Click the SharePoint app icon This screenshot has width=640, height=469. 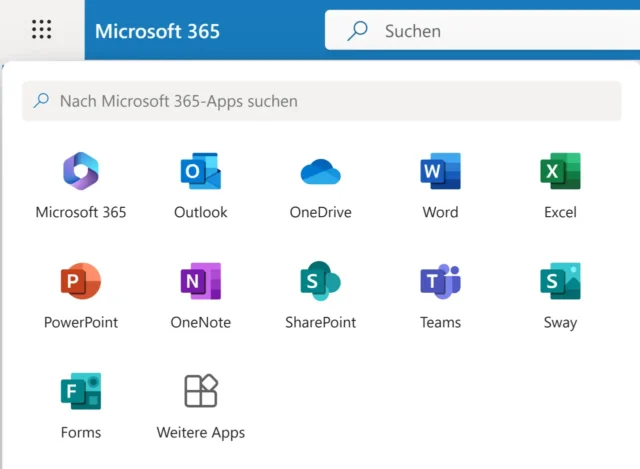(x=320, y=282)
